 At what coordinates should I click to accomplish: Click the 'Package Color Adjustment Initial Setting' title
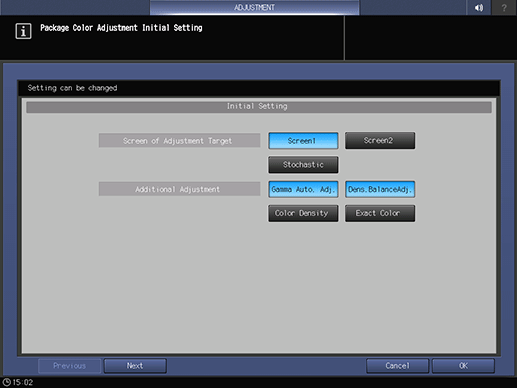[121, 28]
